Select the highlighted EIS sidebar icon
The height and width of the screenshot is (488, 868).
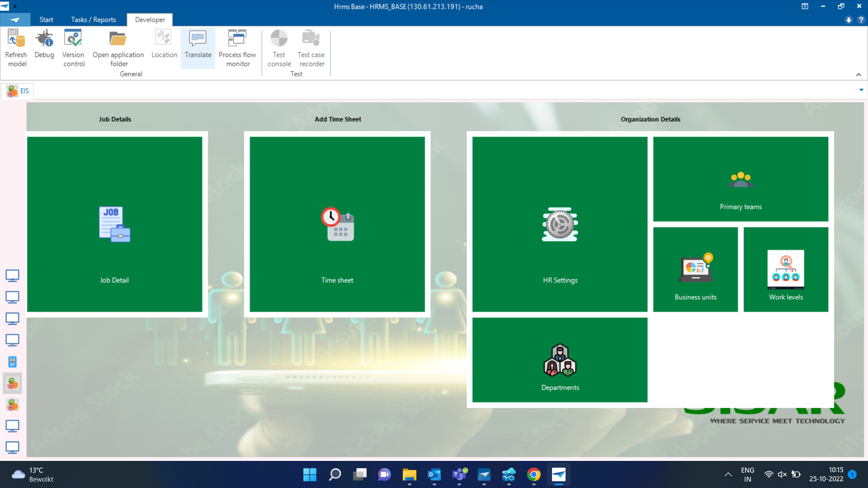(12, 384)
